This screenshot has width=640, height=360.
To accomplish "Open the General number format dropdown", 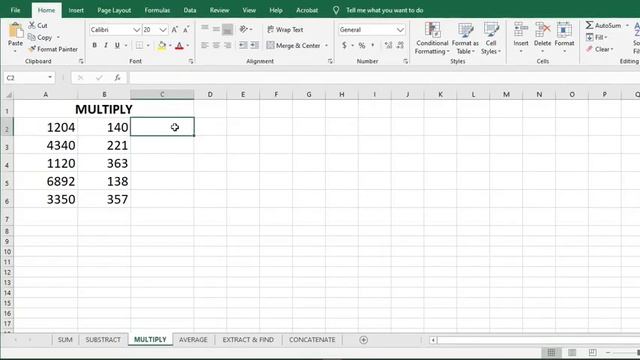I will pyautogui.click(x=400, y=30).
